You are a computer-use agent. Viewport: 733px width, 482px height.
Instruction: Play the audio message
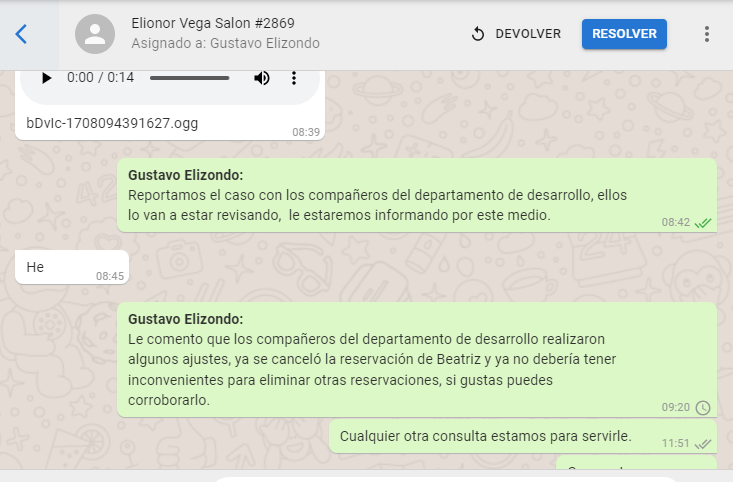click(x=46, y=78)
